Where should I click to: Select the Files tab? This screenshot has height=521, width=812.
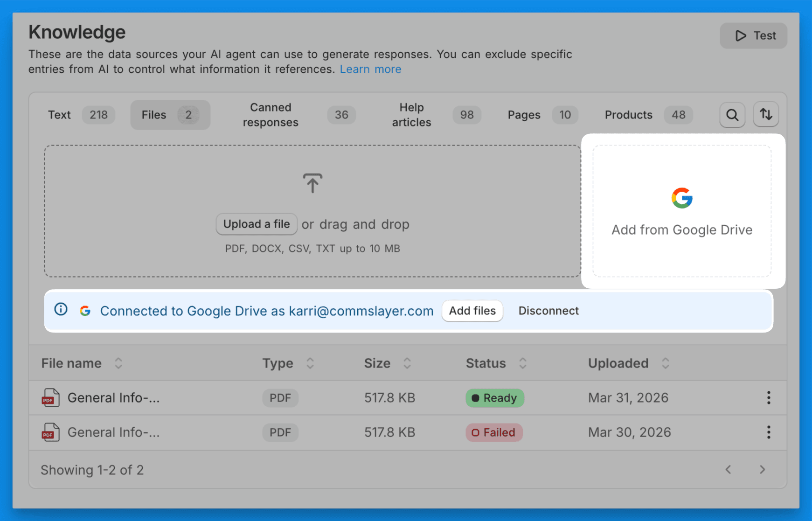(170, 115)
